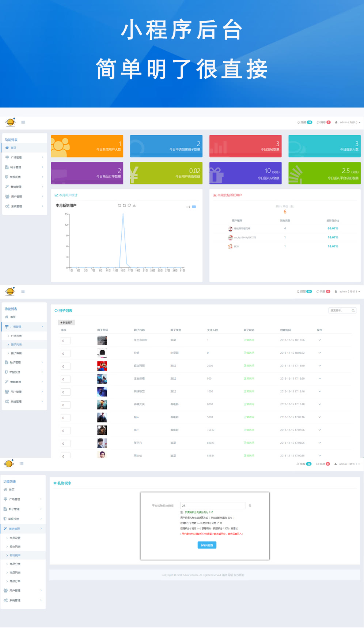The width and height of the screenshot is (364, 628).
Task: Click the 保存设置 button
Action: point(207,545)
